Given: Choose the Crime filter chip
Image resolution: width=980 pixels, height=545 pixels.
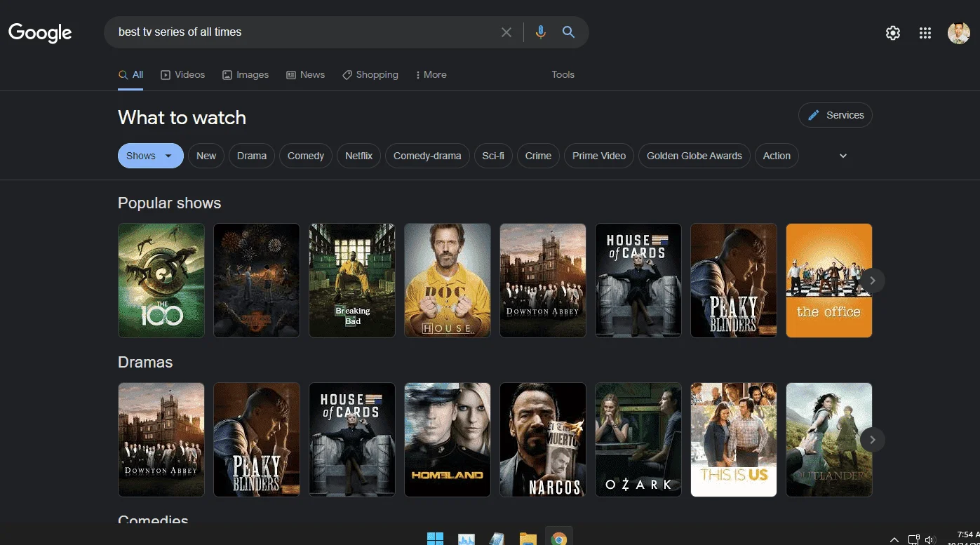Looking at the screenshot, I should pos(538,156).
